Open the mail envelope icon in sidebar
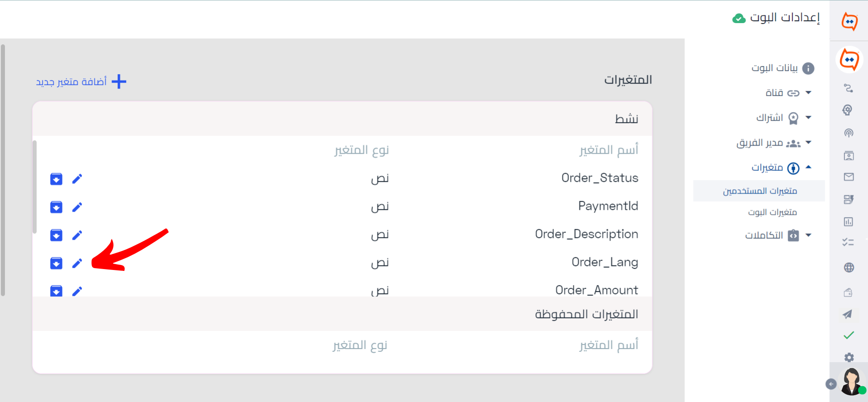Screen dimensions: 868x402 point(849,177)
